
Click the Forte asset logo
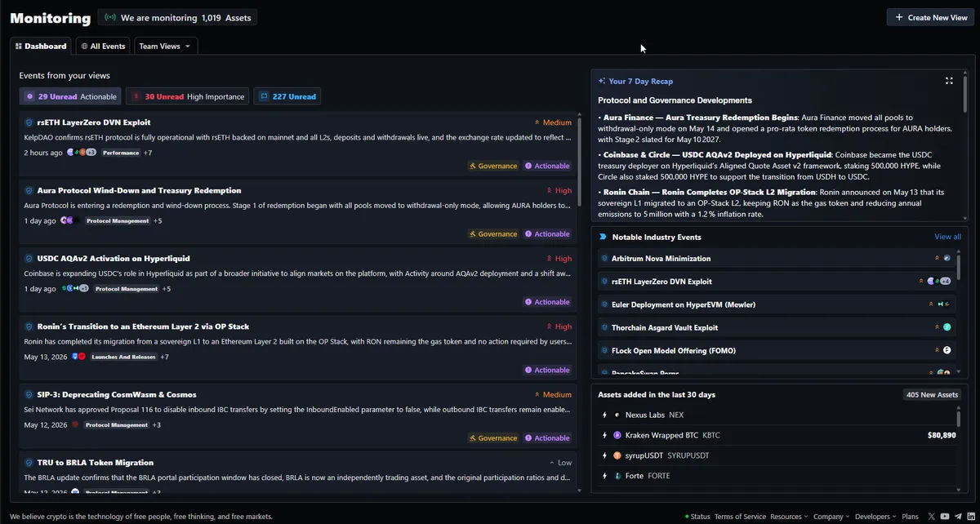tap(617, 476)
